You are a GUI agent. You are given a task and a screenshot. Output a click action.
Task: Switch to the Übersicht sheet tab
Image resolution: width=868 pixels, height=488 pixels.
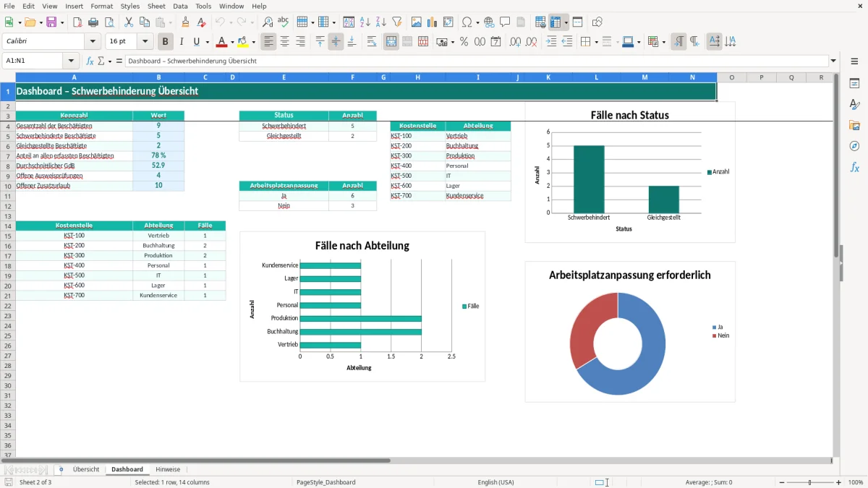click(86, 469)
